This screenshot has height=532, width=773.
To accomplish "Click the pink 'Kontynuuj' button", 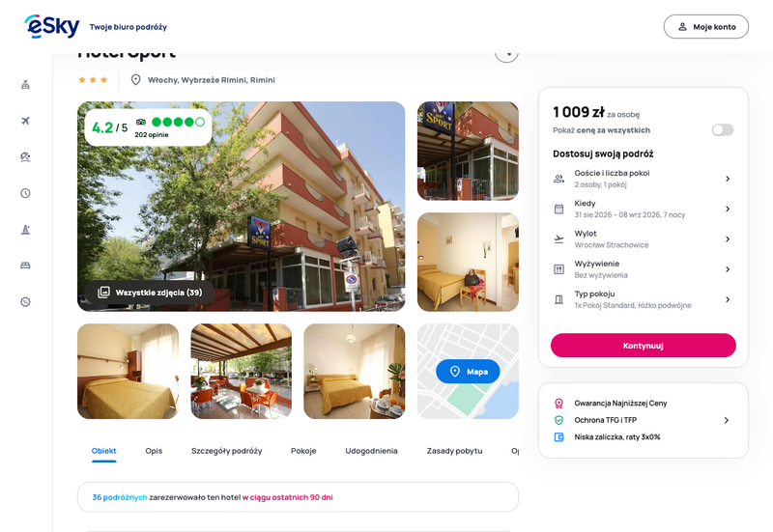I will pos(644,346).
